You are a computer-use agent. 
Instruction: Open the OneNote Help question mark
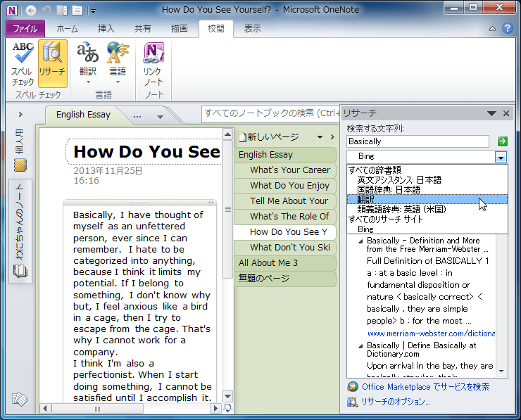[x=508, y=29]
